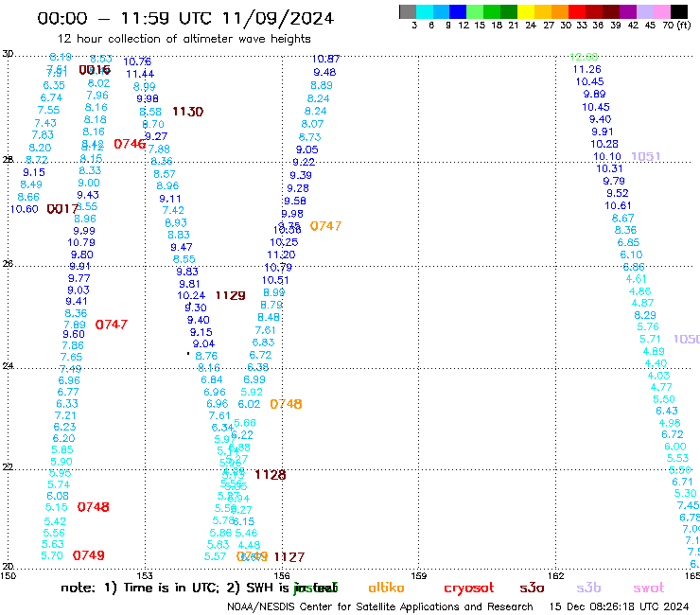This screenshot has width=700, height=615.
Task: Click the '00:00 – 11:59 UTC 11/09/2024' title
Action: tap(185, 18)
